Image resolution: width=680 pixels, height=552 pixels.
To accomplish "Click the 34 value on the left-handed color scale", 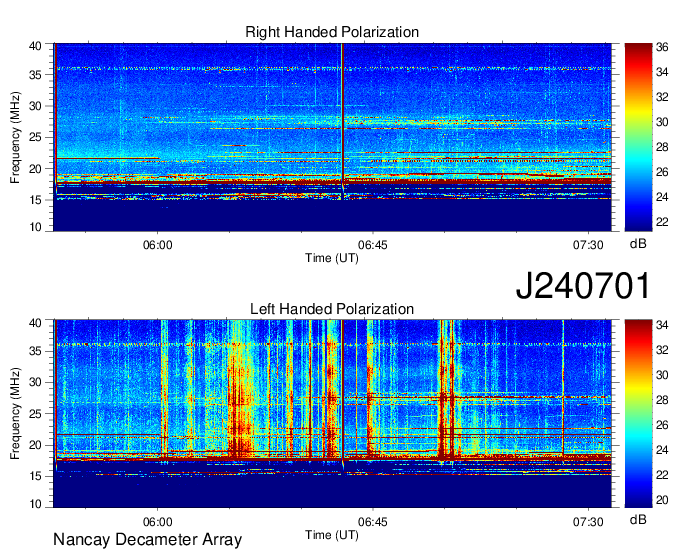I will 662,325.
